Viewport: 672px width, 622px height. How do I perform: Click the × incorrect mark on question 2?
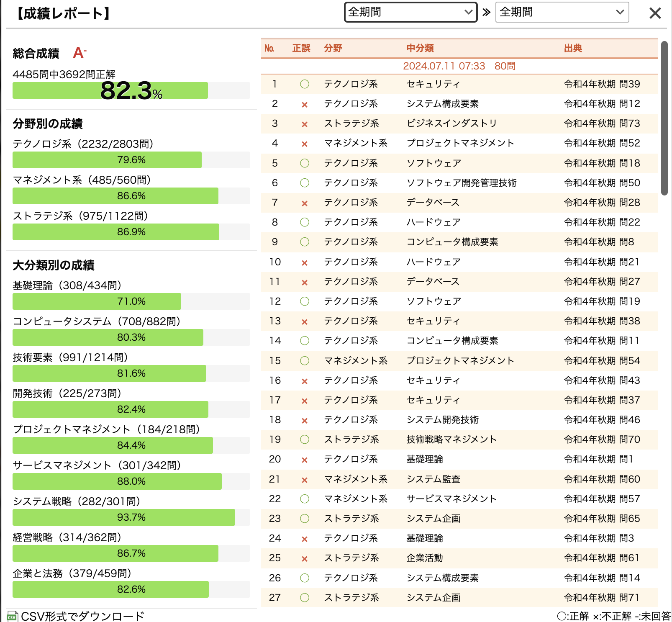coord(304,103)
